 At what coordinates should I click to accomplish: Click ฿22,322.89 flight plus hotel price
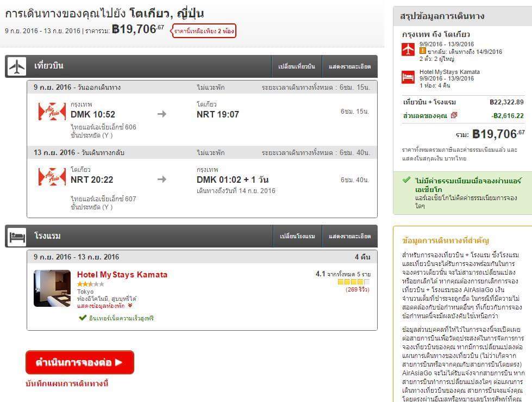click(x=507, y=102)
